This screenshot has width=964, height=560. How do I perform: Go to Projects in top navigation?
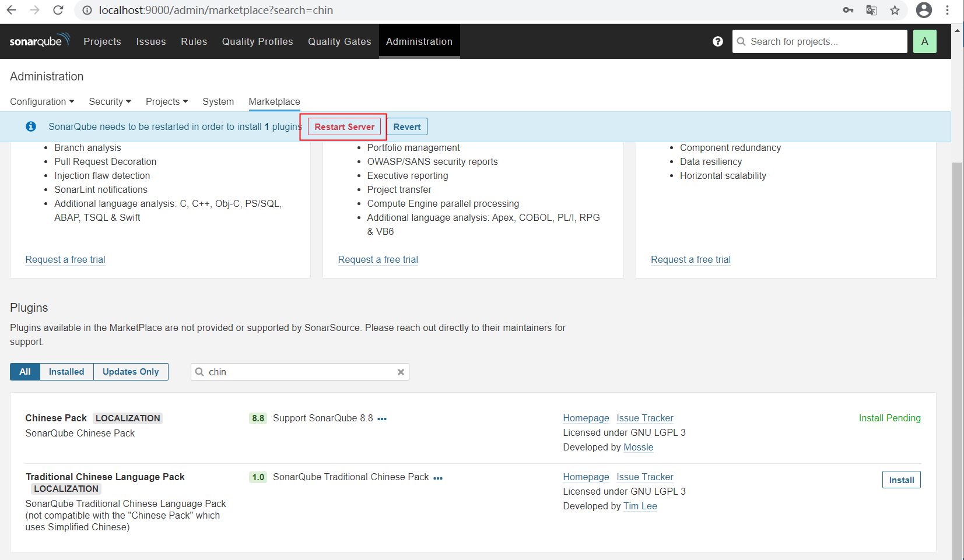(x=102, y=41)
